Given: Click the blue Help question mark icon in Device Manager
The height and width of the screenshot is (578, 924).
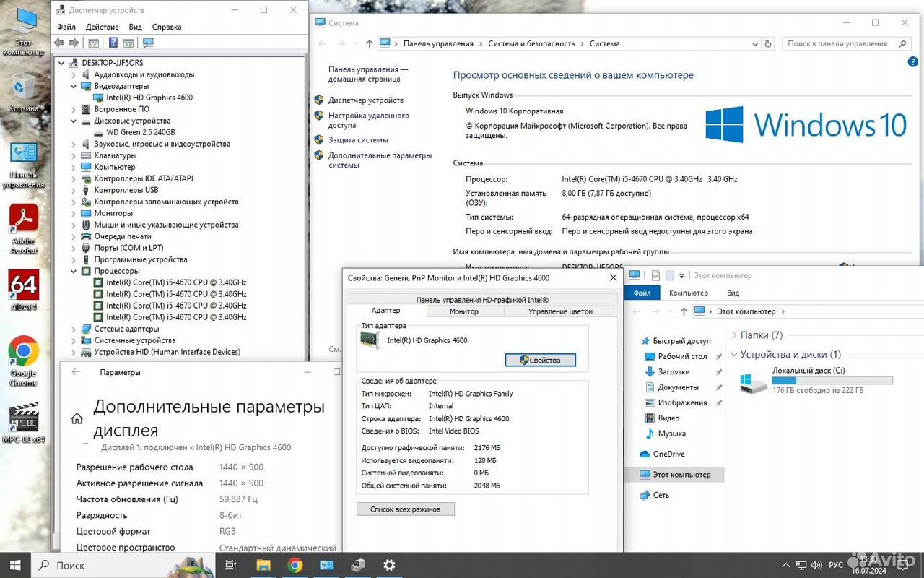Looking at the screenshot, I should click(x=113, y=43).
